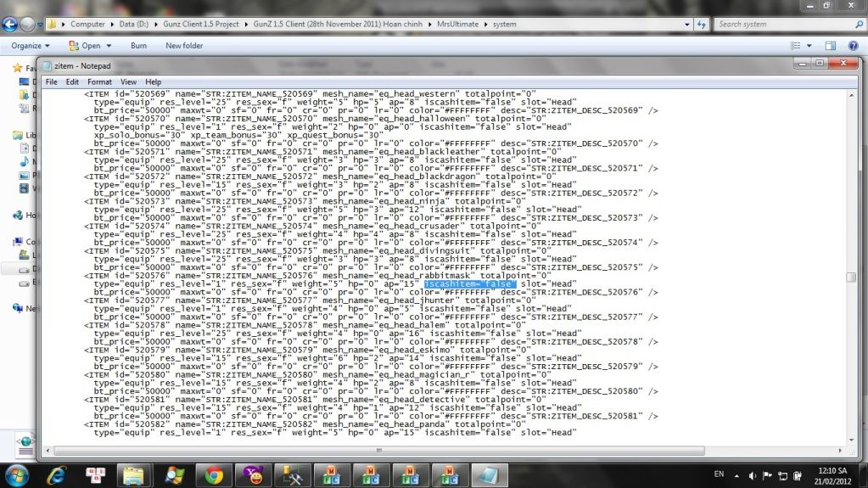
Task: Click the Search system input box
Action: (784, 24)
